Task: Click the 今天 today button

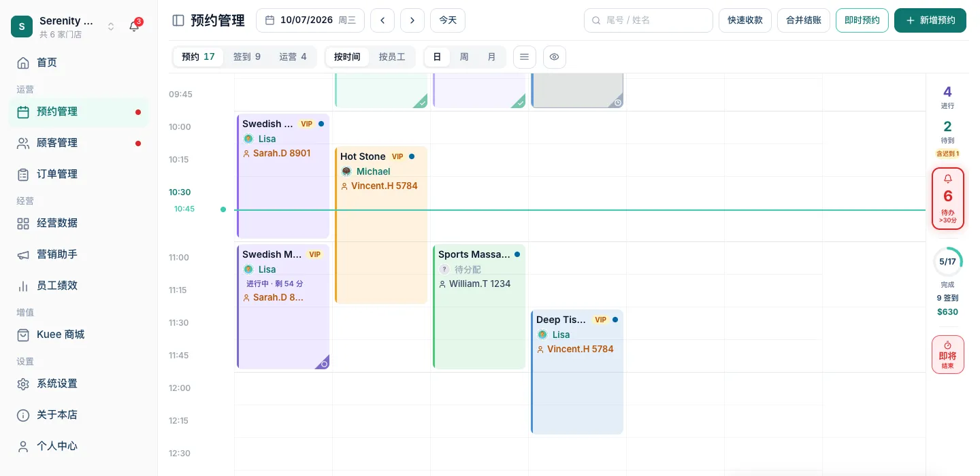Action: (x=448, y=20)
